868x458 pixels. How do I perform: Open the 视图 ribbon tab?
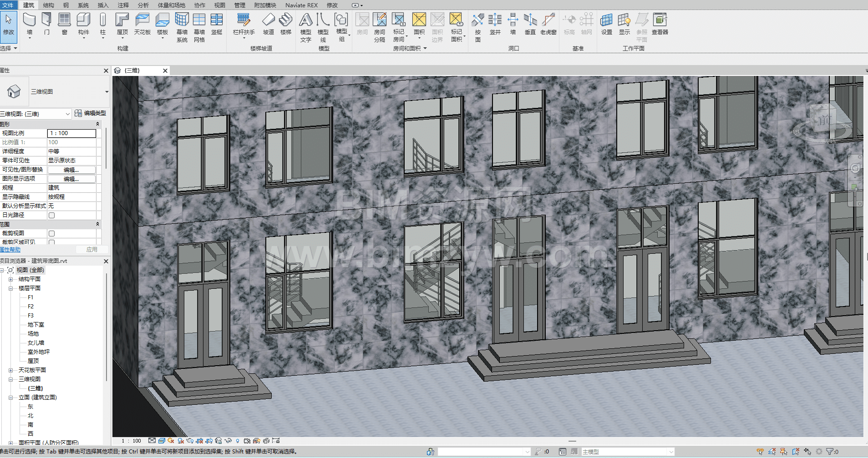pyautogui.click(x=220, y=5)
